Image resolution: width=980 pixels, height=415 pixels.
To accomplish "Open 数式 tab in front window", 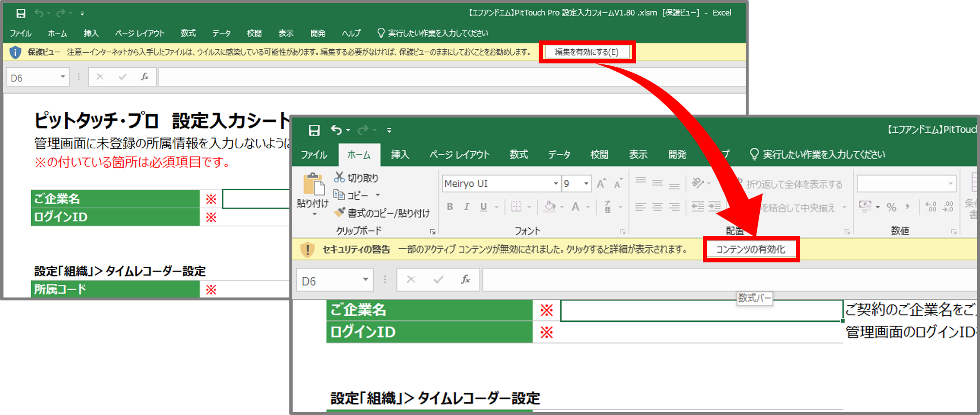I will (x=519, y=155).
